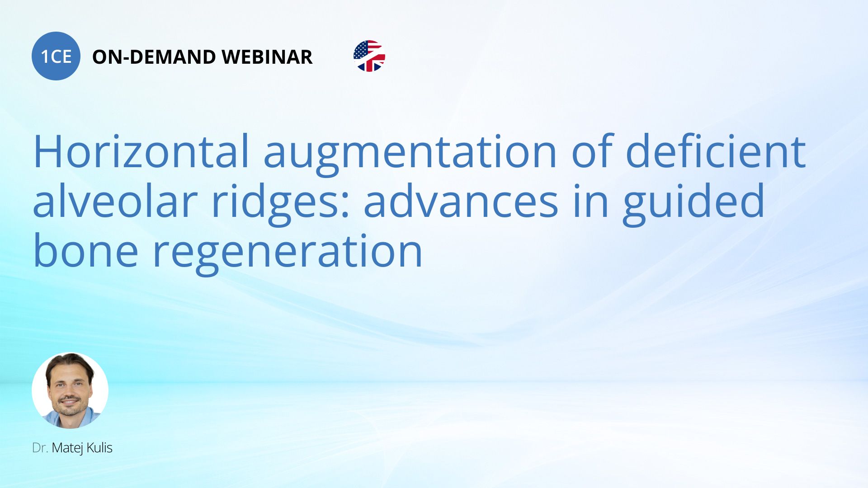
Task: Click the ON-DEMAND text in header
Action: click(x=154, y=57)
